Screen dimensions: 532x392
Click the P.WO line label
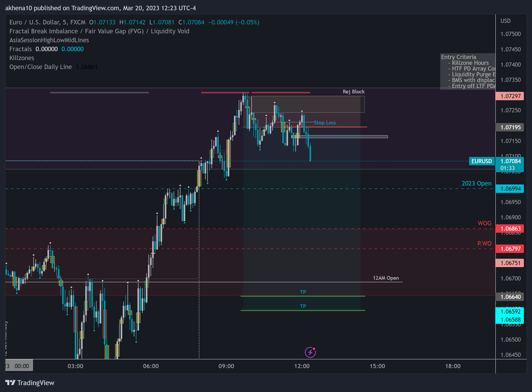pyautogui.click(x=484, y=243)
